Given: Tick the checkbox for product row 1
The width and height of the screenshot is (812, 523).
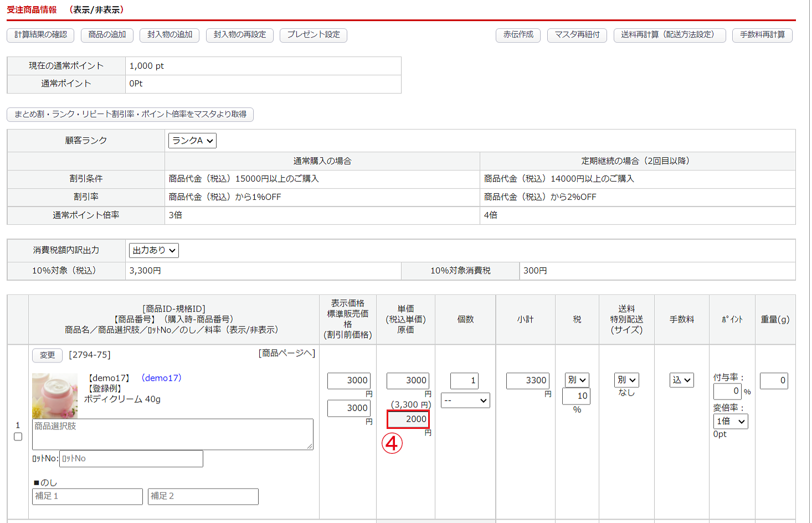Looking at the screenshot, I should (x=18, y=437).
